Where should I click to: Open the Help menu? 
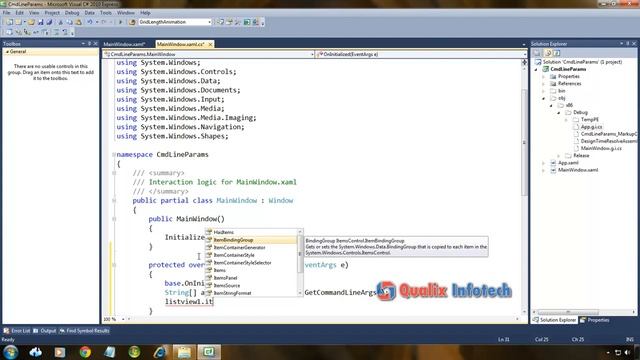point(145,13)
